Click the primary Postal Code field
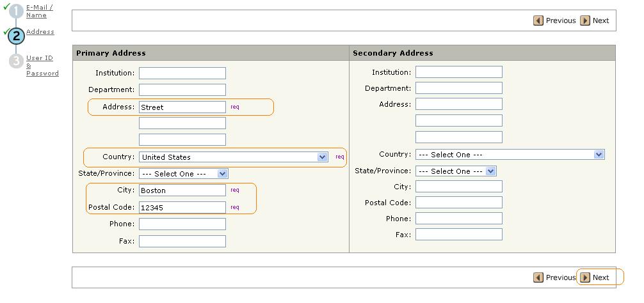 (x=182, y=207)
